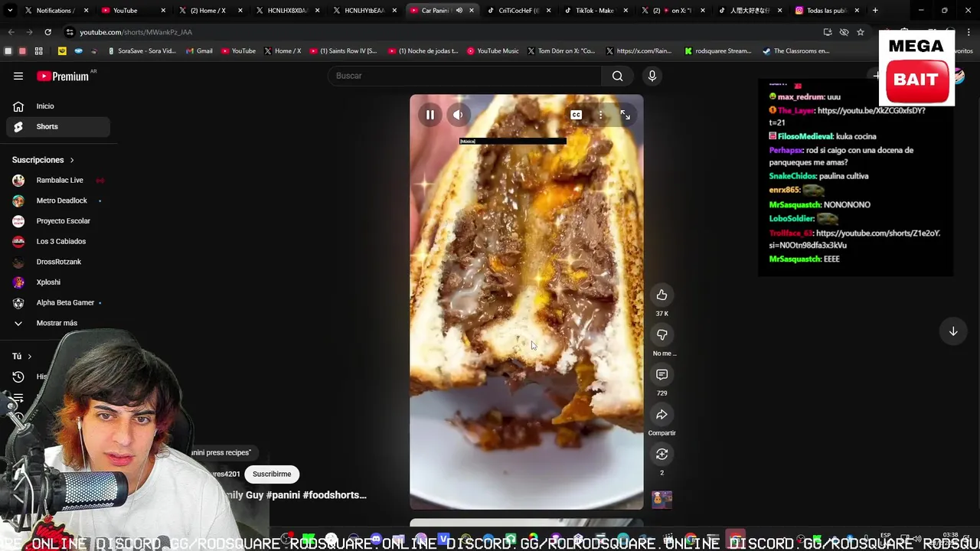980x551 pixels.
Task: Open the Short's three-dot options menu
Action: click(x=601, y=115)
